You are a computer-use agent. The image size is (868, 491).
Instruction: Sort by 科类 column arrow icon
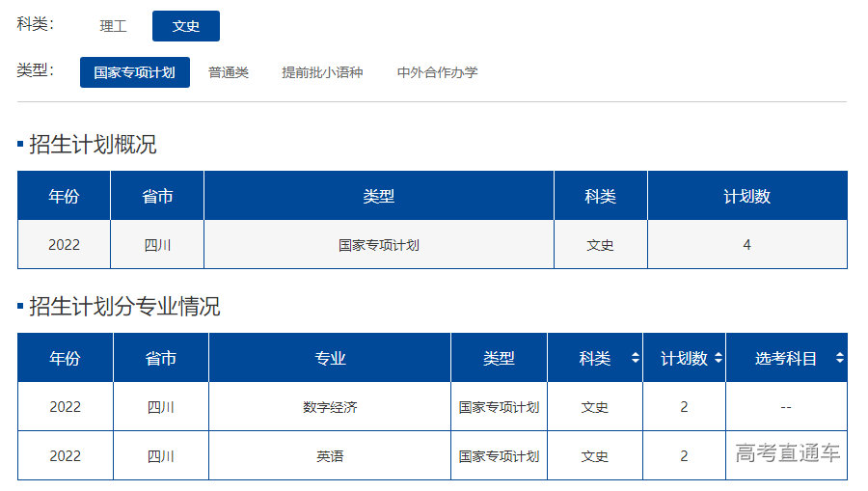click(x=635, y=358)
